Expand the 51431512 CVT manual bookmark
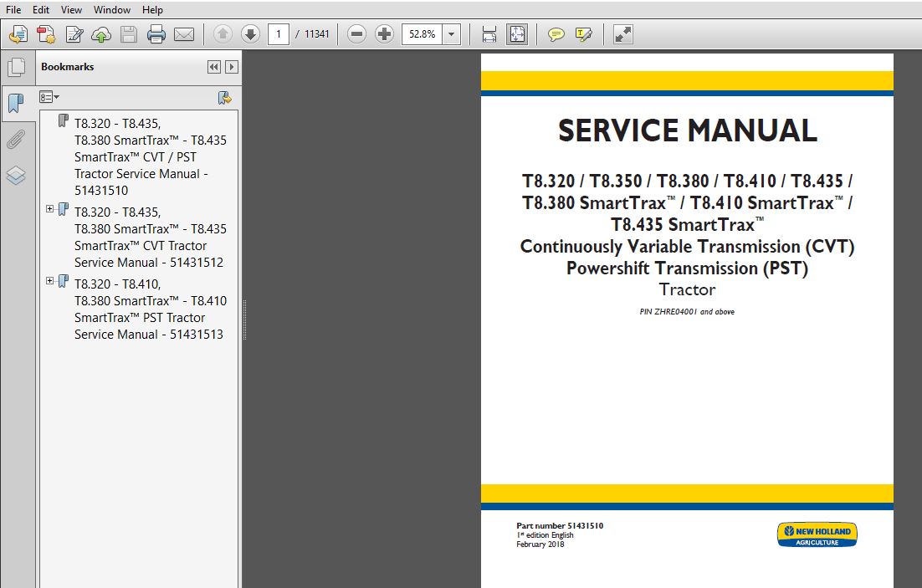This screenshot has height=588, width=922. coord(50,209)
